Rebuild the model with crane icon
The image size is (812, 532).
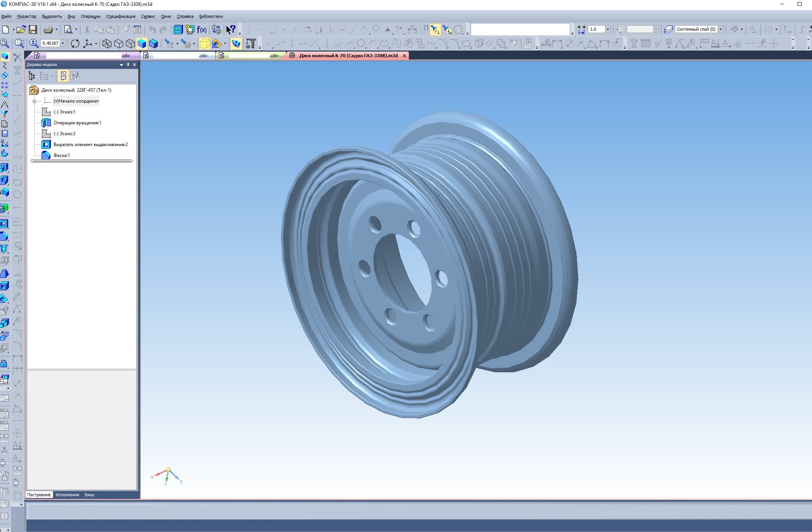pos(251,44)
